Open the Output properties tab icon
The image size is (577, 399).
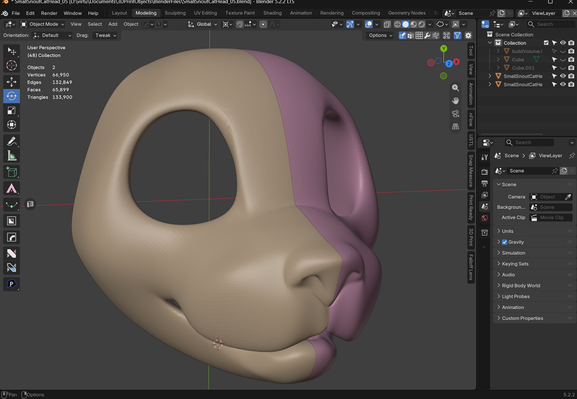tap(484, 183)
